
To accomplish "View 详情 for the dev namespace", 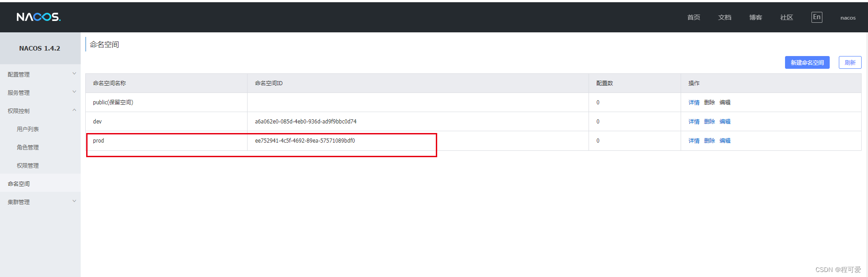I will click(x=694, y=122).
